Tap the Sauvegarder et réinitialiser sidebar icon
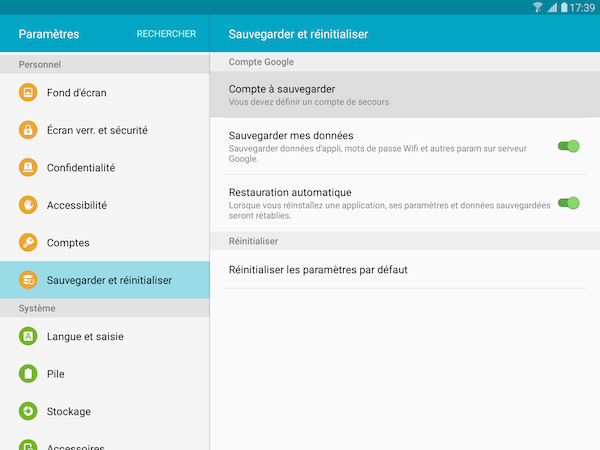The height and width of the screenshot is (450, 600). pos(28,280)
